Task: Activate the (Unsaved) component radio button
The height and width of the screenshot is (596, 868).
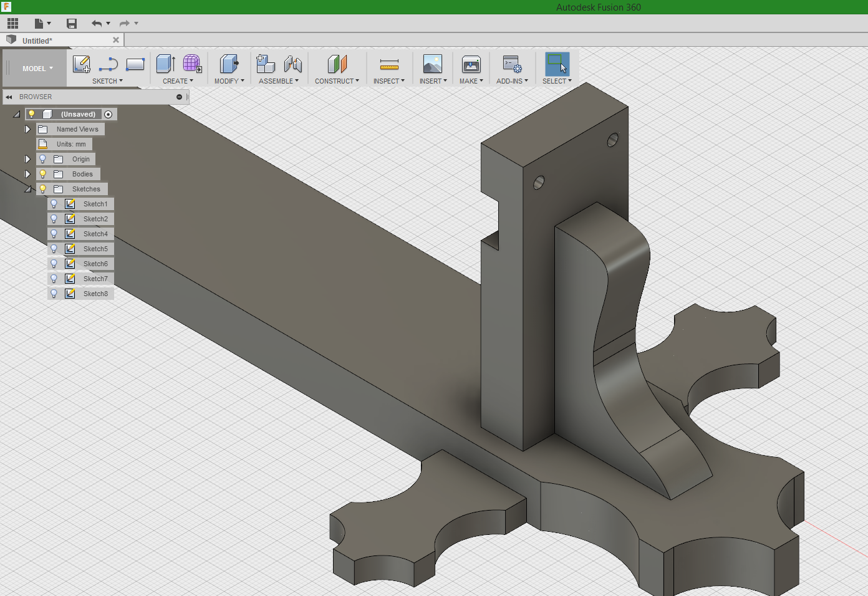Action: [109, 114]
